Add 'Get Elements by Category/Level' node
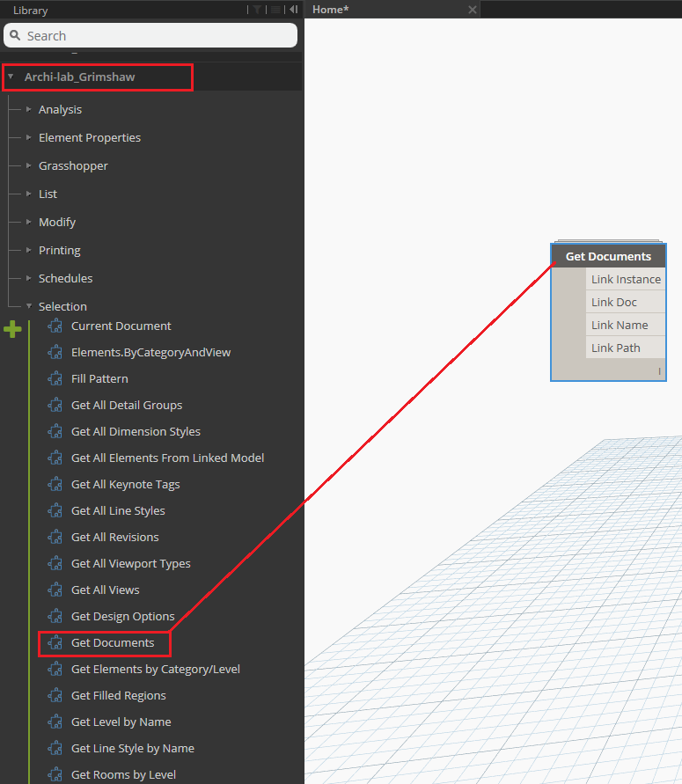Viewport: 682px width, 784px height. pyautogui.click(x=156, y=670)
